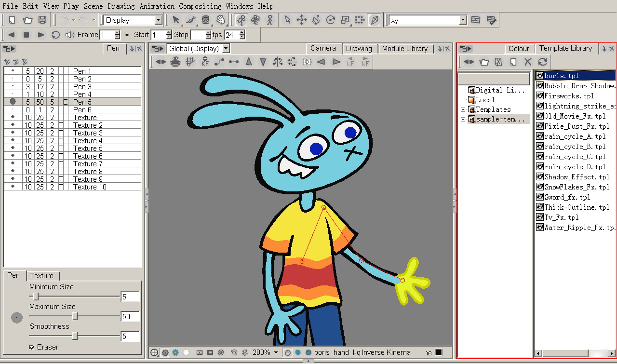Open the Compositing menu
Viewport: 617px width, 364px height.
pyautogui.click(x=200, y=6)
